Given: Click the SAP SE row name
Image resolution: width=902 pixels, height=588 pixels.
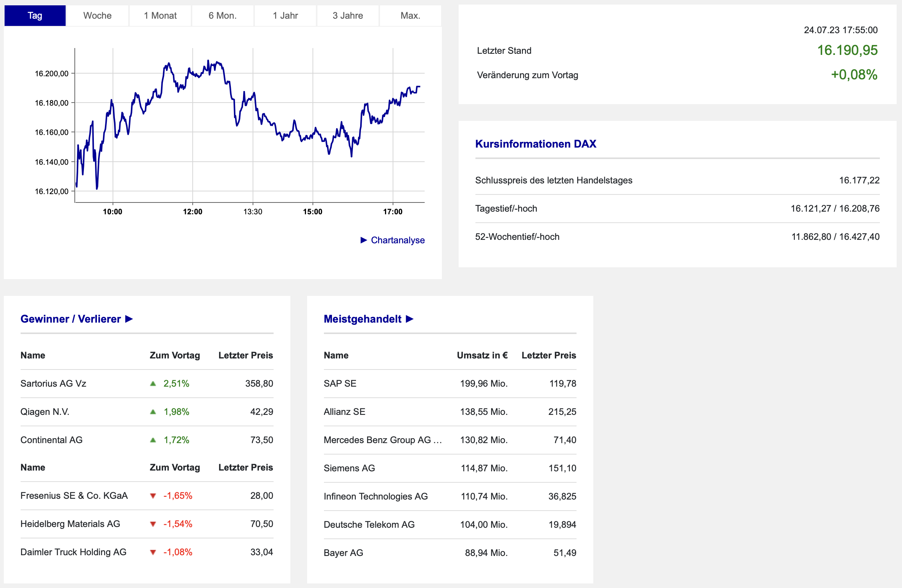Looking at the screenshot, I should 340,384.
